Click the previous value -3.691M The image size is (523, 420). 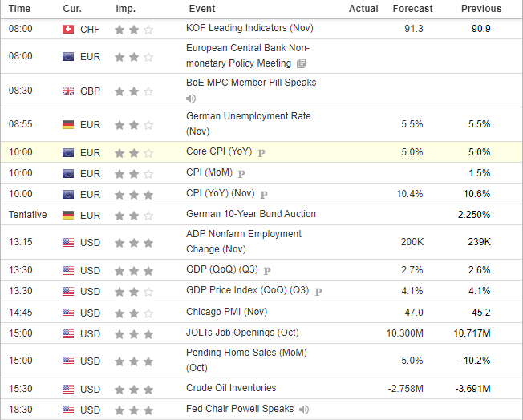473,389
